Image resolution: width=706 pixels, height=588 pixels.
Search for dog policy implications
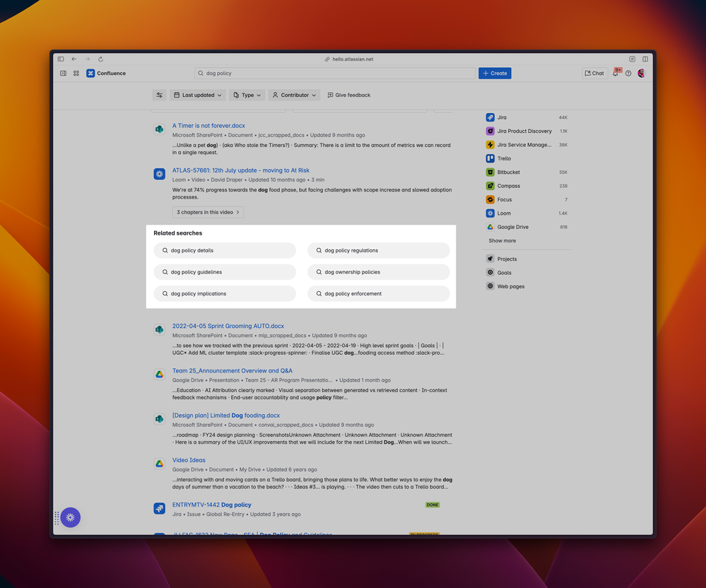pyautogui.click(x=225, y=293)
